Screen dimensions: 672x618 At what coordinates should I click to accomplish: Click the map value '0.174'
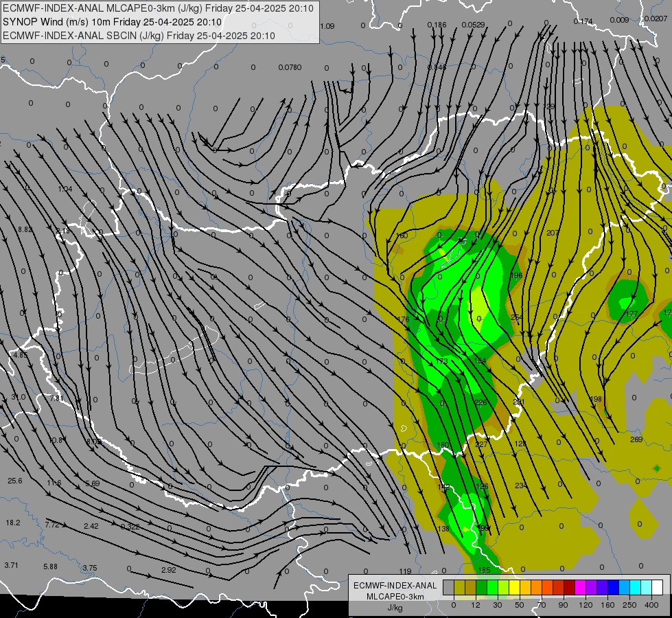[583, 21]
